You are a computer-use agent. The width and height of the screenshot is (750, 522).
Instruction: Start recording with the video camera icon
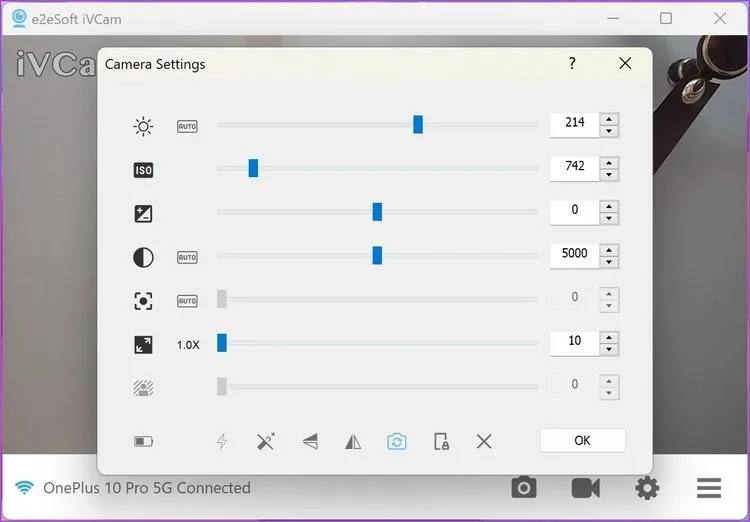585,487
